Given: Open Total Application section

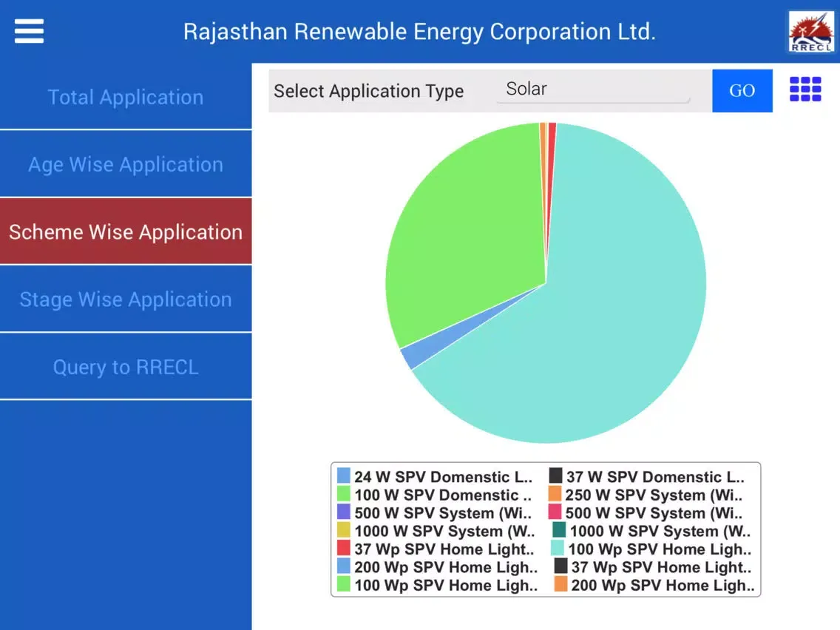Looking at the screenshot, I should click(126, 97).
